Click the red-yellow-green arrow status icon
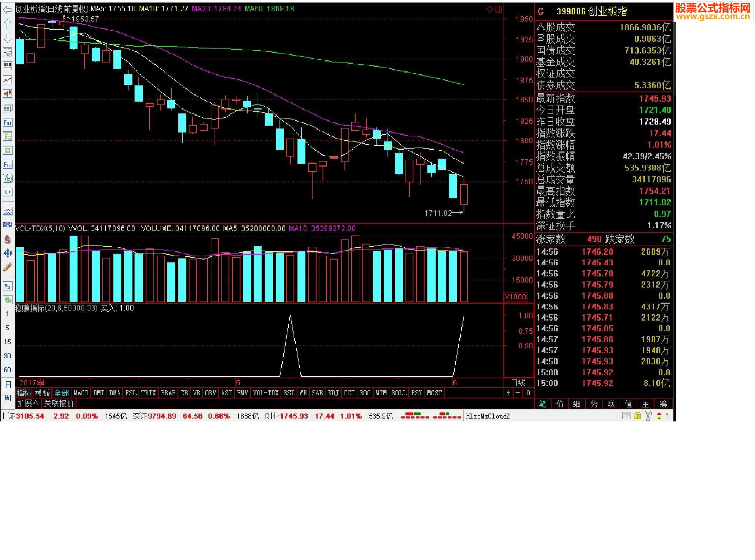 click(659, 416)
